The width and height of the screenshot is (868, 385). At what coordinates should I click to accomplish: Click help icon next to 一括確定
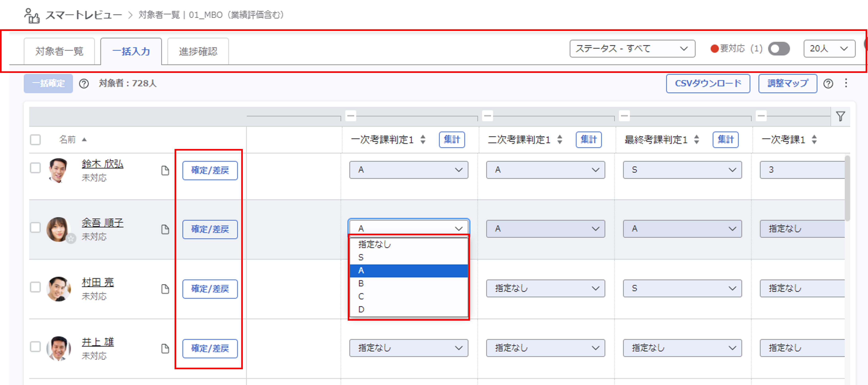point(84,84)
